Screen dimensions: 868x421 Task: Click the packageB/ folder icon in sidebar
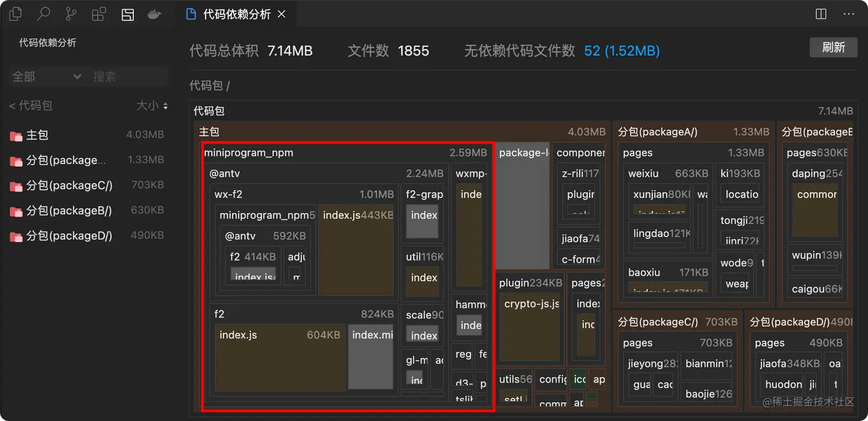click(x=16, y=211)
